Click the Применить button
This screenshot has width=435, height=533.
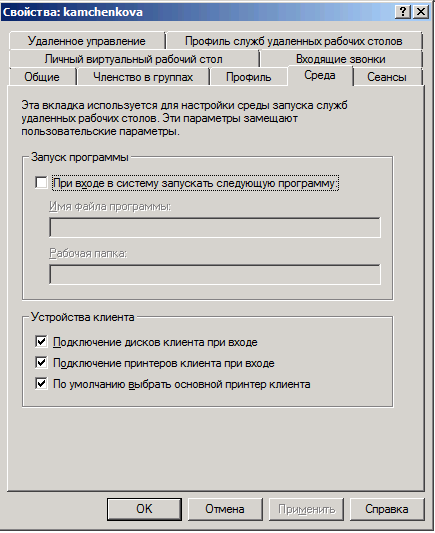coord(306,509)
